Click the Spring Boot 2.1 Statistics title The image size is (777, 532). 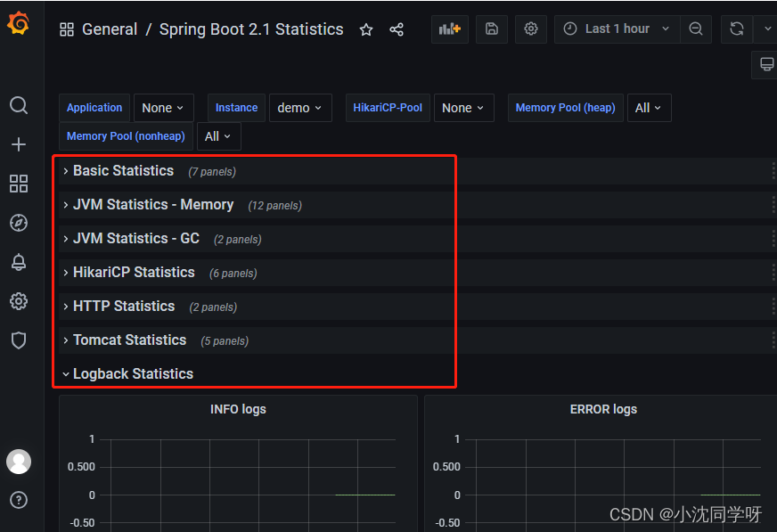[x=251, y=29]
